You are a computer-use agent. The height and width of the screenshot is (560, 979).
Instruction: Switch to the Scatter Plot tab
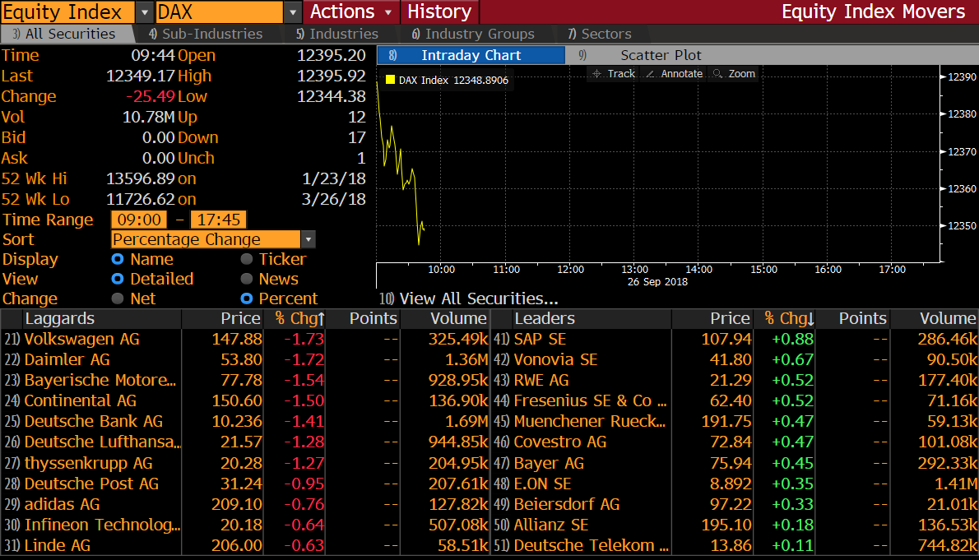click(661, 56)
